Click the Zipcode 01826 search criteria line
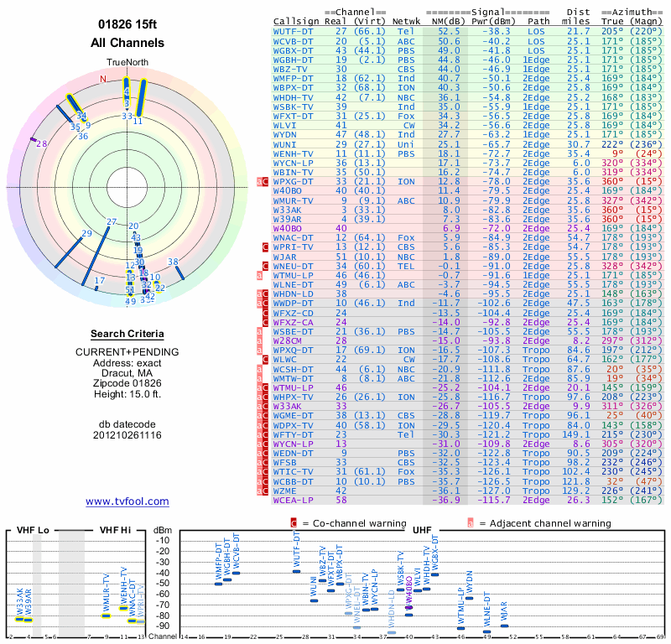Screen dimensions: 671x644 point(127,383)
